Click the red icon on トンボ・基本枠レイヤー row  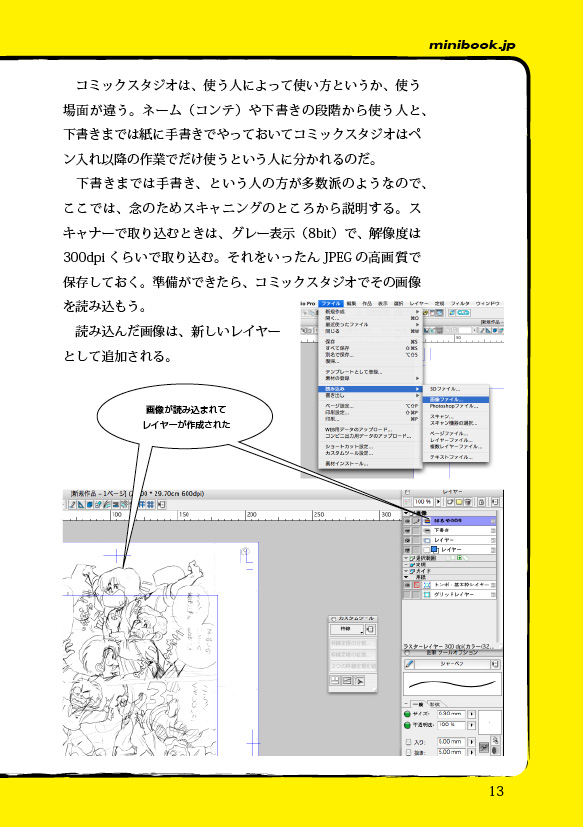[417, 585]
